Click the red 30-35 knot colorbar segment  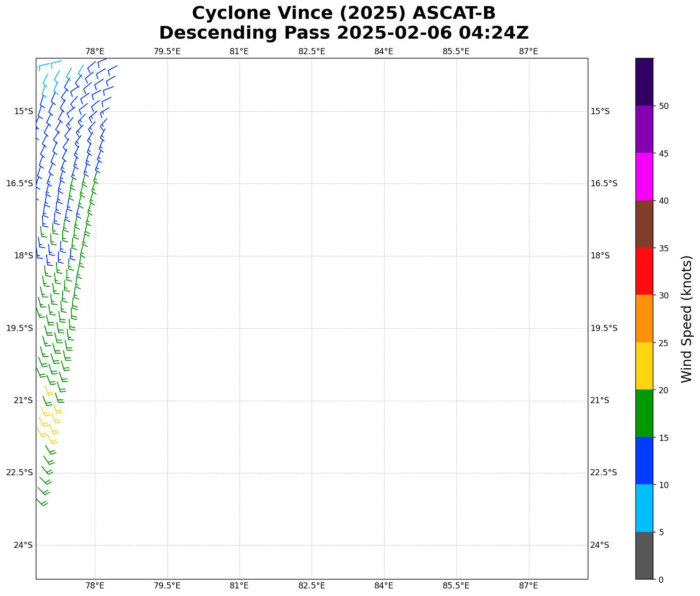[644, 271]
